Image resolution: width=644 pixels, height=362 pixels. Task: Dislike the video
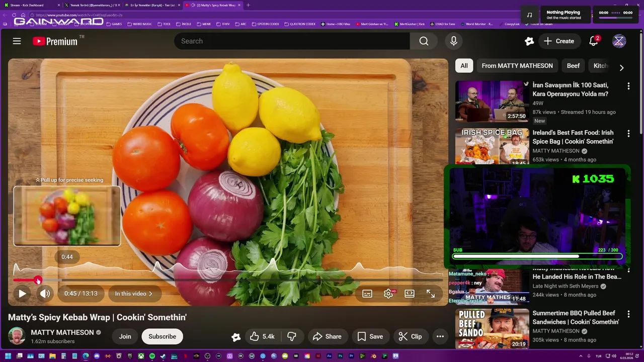pos(291,337)
